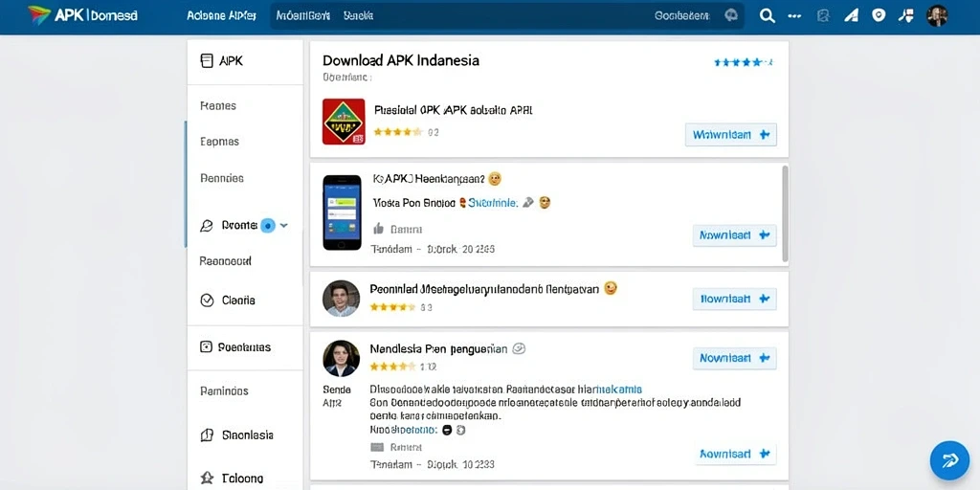Click the thumbs-up like icon
This screenshot has width=980, height=490.
pos(379,229)
